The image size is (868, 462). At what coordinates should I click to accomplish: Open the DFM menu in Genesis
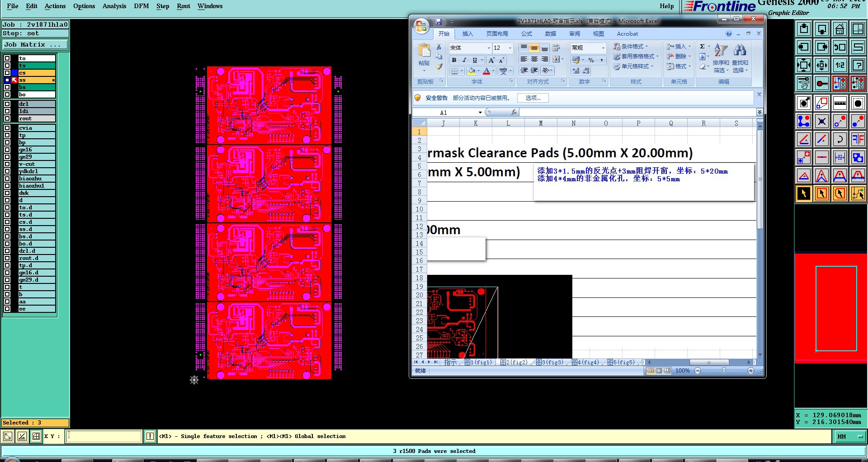pos(142,6)
